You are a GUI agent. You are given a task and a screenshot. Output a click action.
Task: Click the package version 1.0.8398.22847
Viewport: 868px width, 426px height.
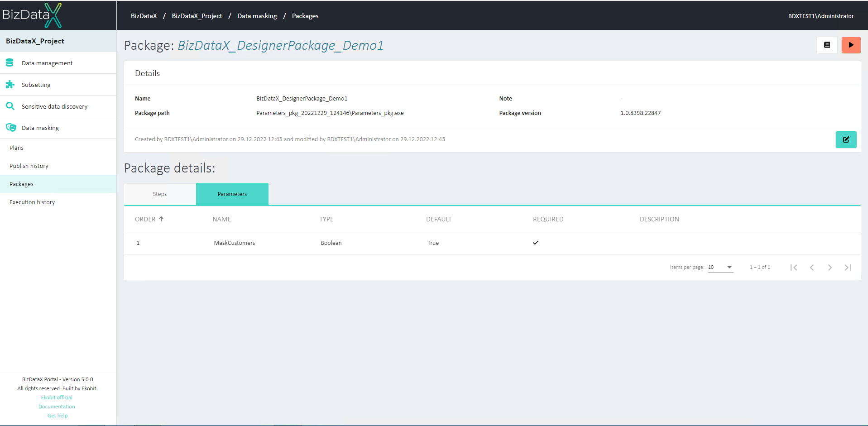(x=641, y=113)
